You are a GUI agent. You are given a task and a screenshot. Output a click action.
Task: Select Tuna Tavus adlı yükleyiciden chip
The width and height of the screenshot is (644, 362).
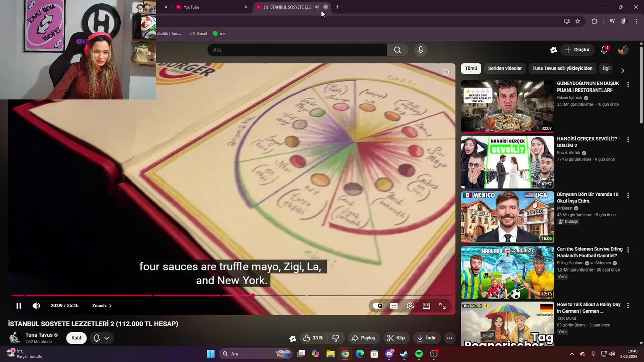562,68
